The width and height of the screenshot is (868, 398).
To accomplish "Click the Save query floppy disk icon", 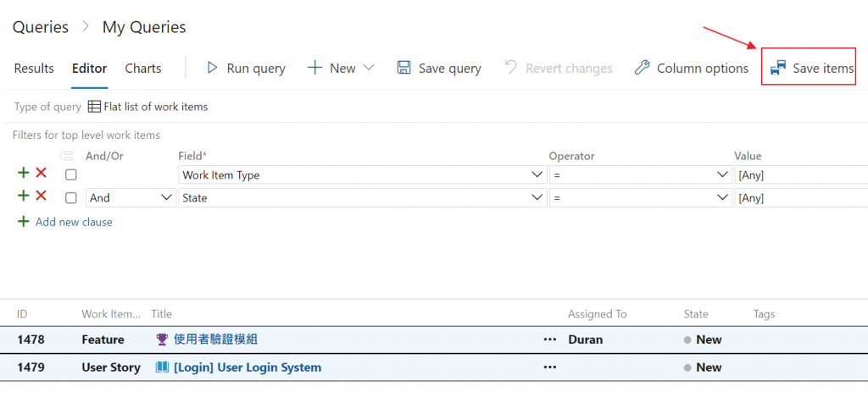I will 404,68.
